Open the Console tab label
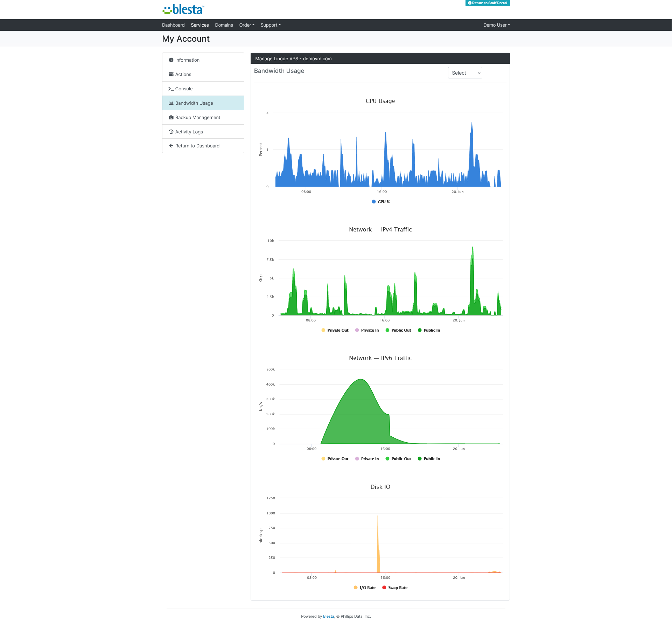Viewport: 672px width, 624px height. pos(184,89)
